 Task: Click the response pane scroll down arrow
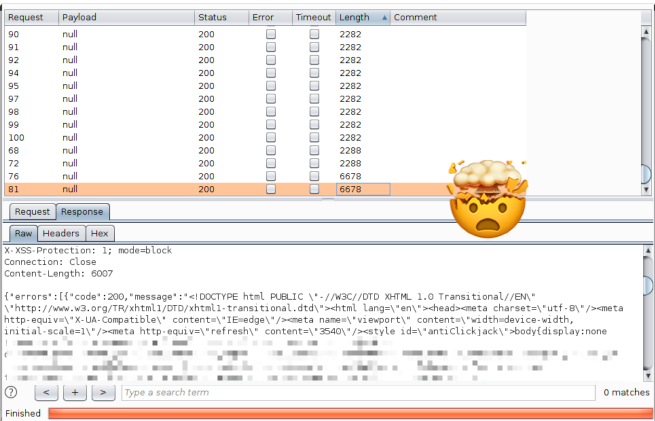[646, 376]
